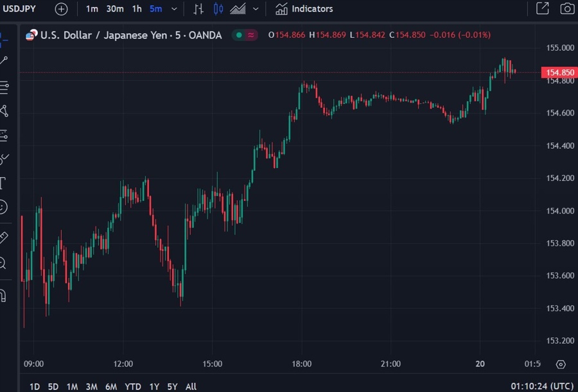Toggle the green market status indicator

click(239, 35)
